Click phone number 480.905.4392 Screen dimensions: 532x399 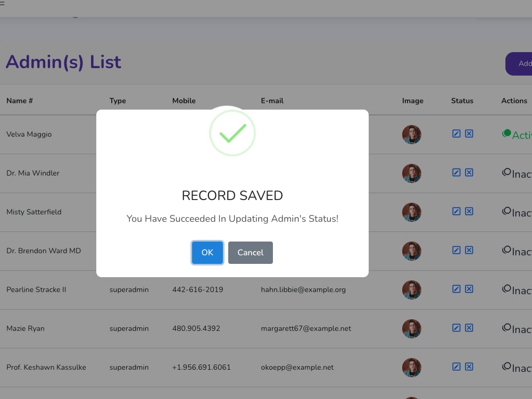[x=196, y=328]
